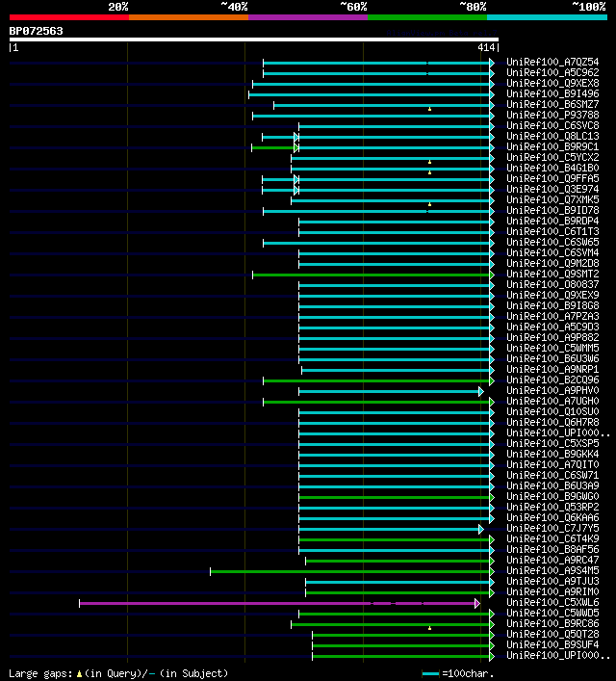This screenshot has height=681, width=616.
Task: Click the orange ~40% identity legend segment
Action: (189, 17)
